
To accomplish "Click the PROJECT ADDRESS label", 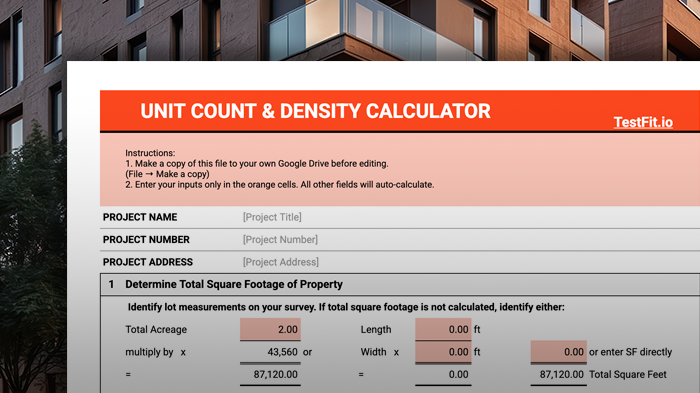I will click(x=148, y=262).
